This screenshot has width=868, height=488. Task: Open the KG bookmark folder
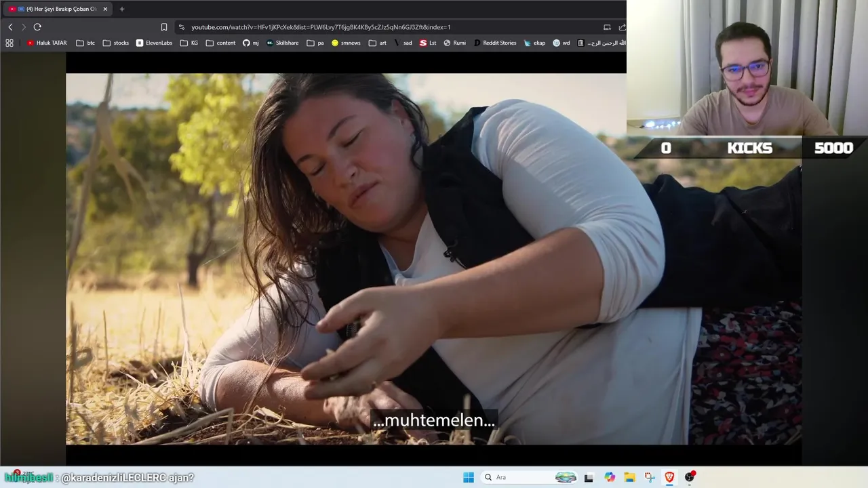tap(189, 43)
